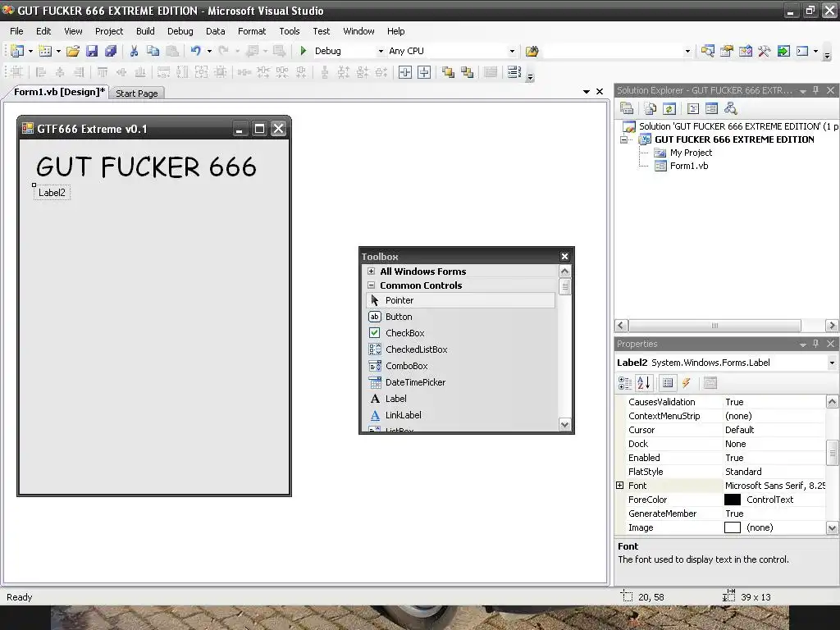Select the Form1.vb [Design] tab
The width and height of the screenshot is (840, 630).
coord(59,92)
